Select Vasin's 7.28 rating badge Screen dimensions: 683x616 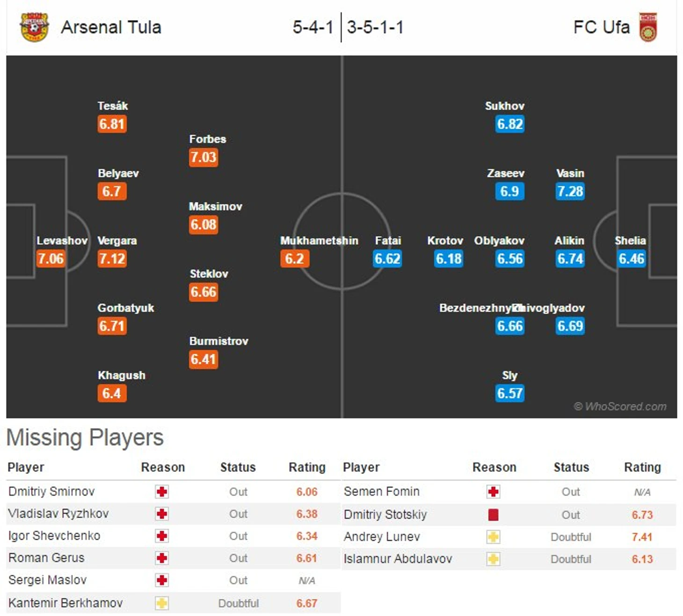pyautogui.click(x=570, y=191)
